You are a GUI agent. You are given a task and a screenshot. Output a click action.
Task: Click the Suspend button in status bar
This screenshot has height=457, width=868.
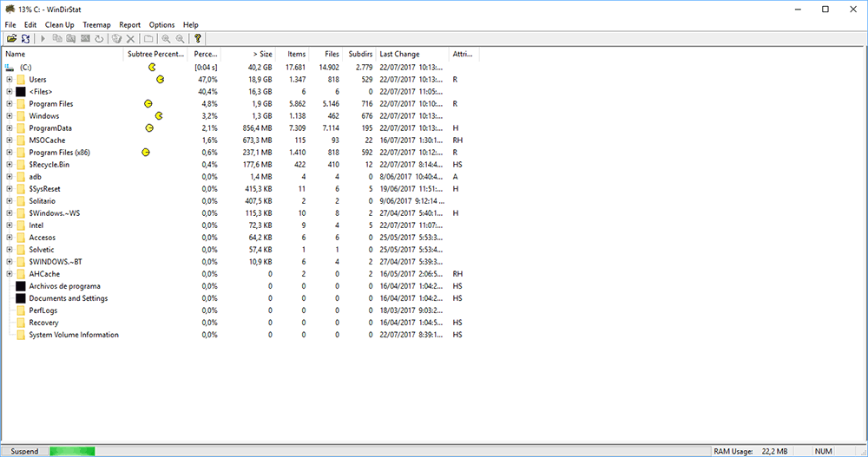pyautogui.click(x=25, y=452)
